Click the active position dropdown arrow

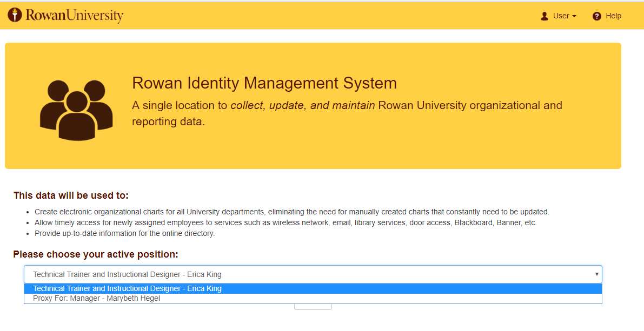[x=597, y=274]
